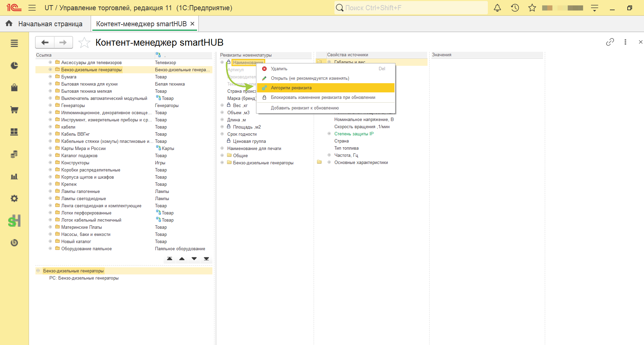Open favorites star in the title bar

point(532,8)
